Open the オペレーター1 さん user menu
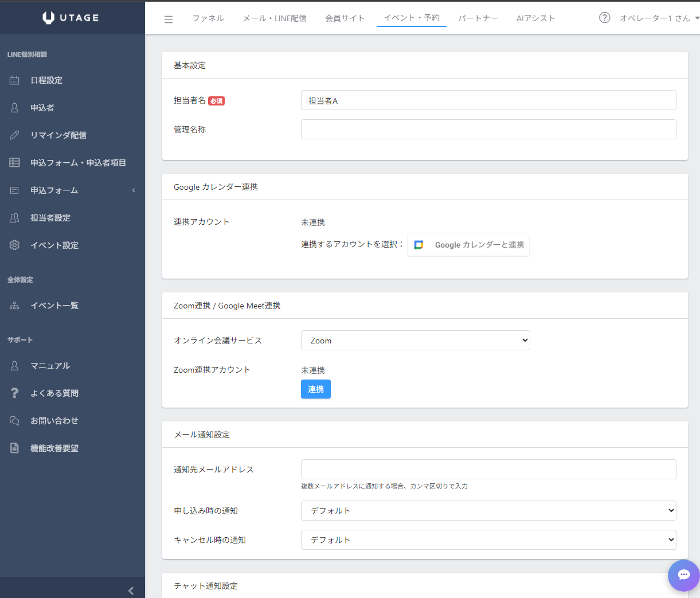The width and height of the screenshot is (700, 598). (x=659, y=18)
